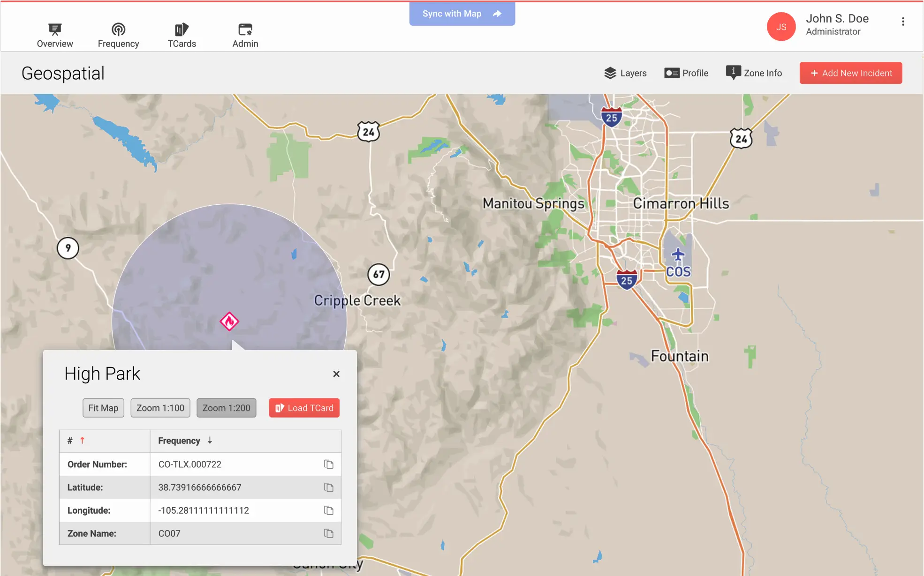Image resolution: width=924 pixels, height=576 pixels.
Task: Sort by the # column arrow
Action: click(x=82, y=440)
